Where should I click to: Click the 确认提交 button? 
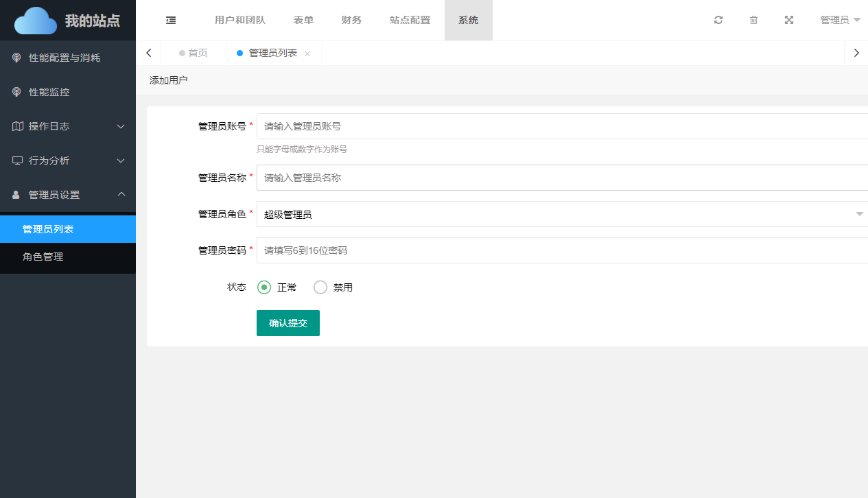tap(288, 323)
